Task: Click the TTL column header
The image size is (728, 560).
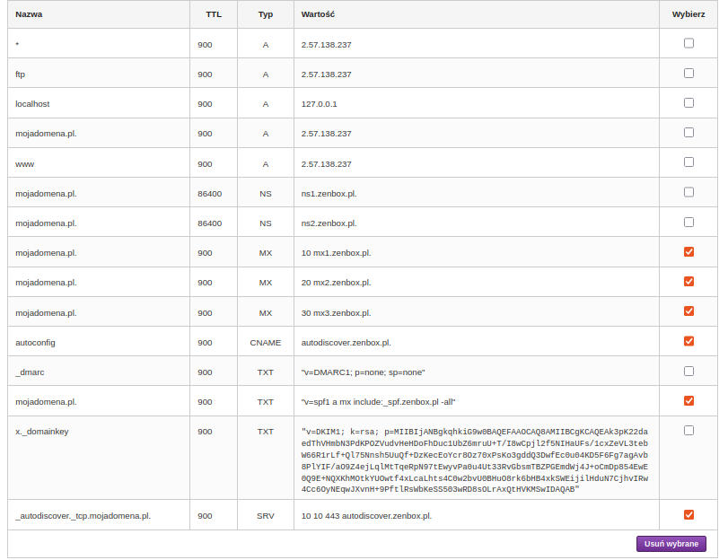Action: pos(214,14)
